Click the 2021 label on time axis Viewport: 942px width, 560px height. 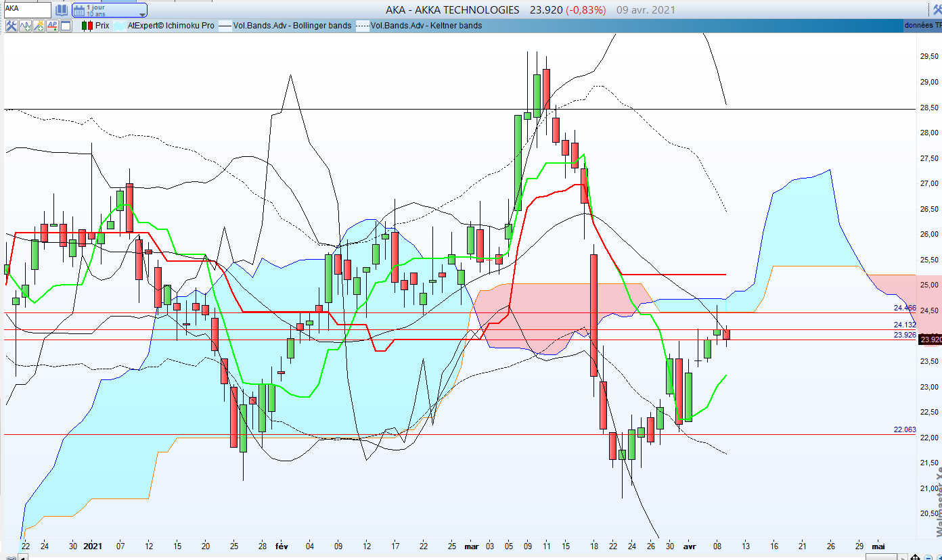pyautogui.click(x=92, y=546)
